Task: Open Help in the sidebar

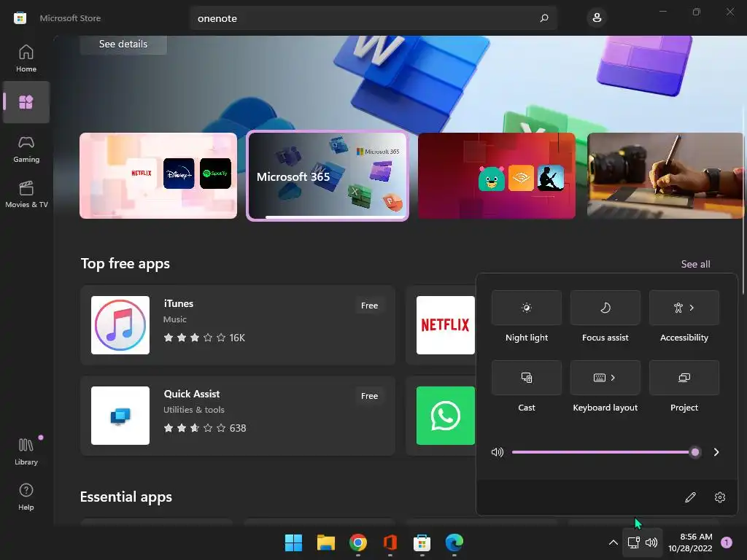Action: 26,497
